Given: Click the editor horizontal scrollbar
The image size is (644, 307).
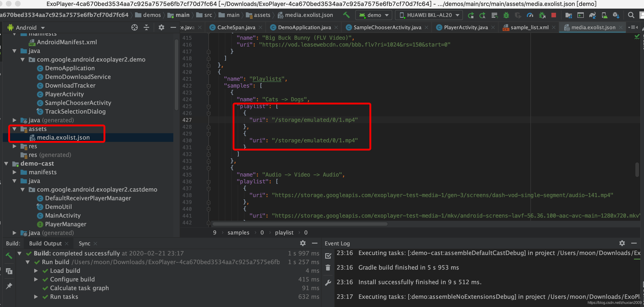Looking at the screenshot, I should point(300,224).
